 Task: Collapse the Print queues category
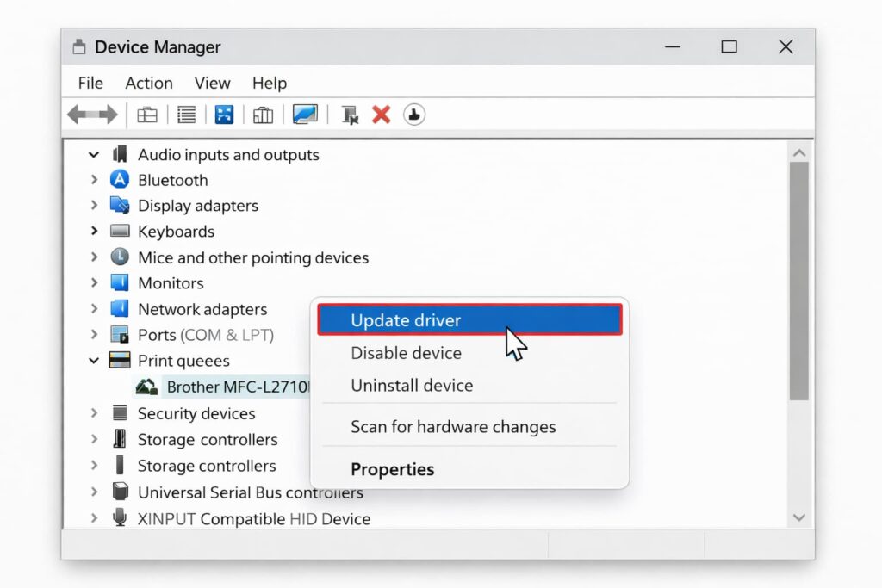point(94,361)
